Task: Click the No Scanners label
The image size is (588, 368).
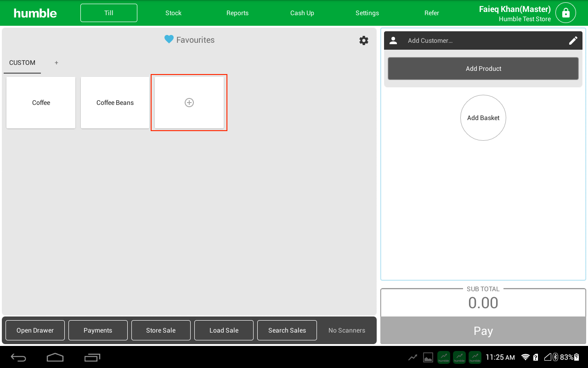Action: 347,330
